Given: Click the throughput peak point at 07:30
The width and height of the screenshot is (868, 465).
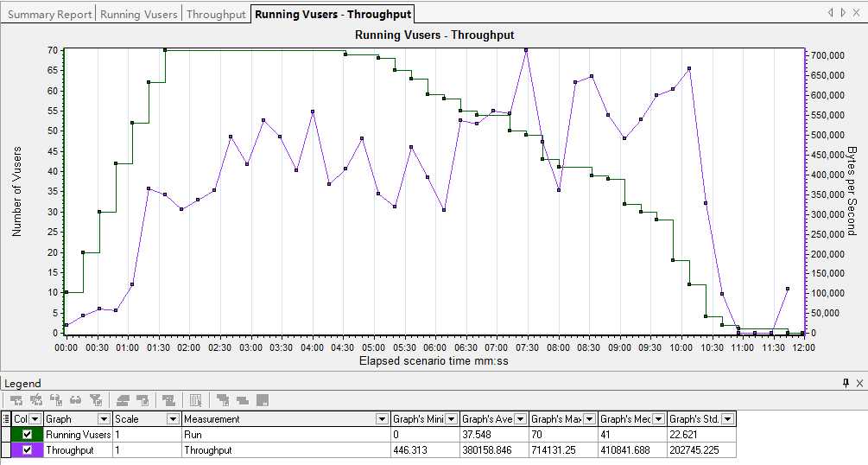Looking at the screenshot, I should (526, 50).
